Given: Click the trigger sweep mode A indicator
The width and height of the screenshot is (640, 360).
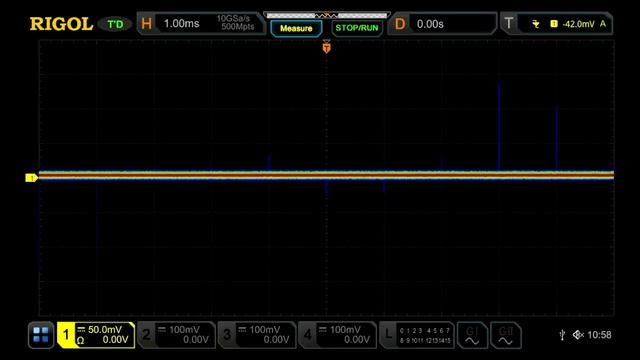Looking at the screenshot, I should tap(602, 24).
